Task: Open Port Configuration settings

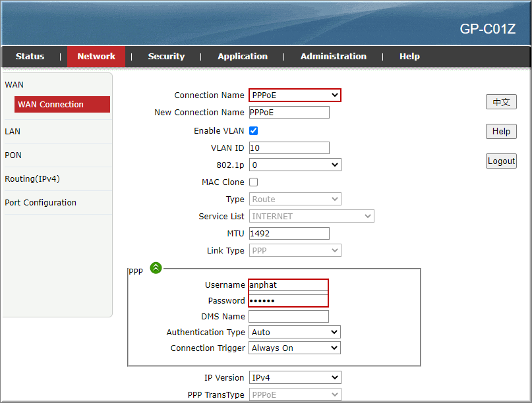Action: point(40,202)
